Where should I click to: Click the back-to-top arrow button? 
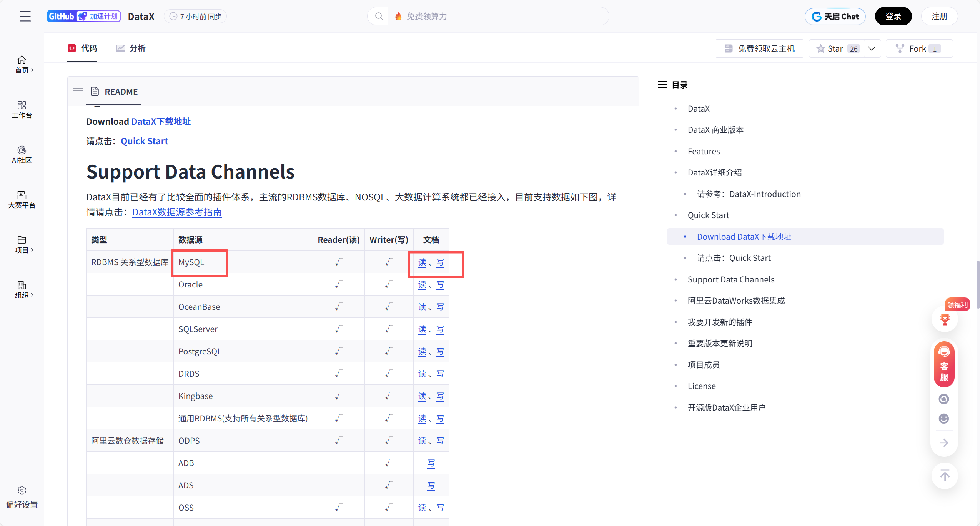tap(945, 476)
